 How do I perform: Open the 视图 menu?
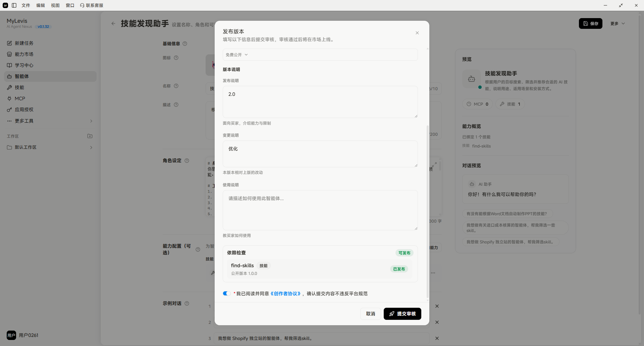(55, 5)
